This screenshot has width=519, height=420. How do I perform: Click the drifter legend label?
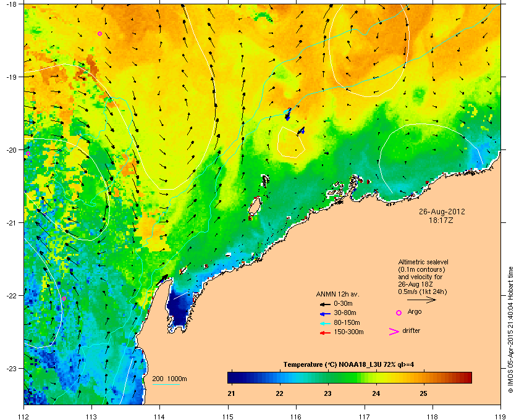pos(411,330)
